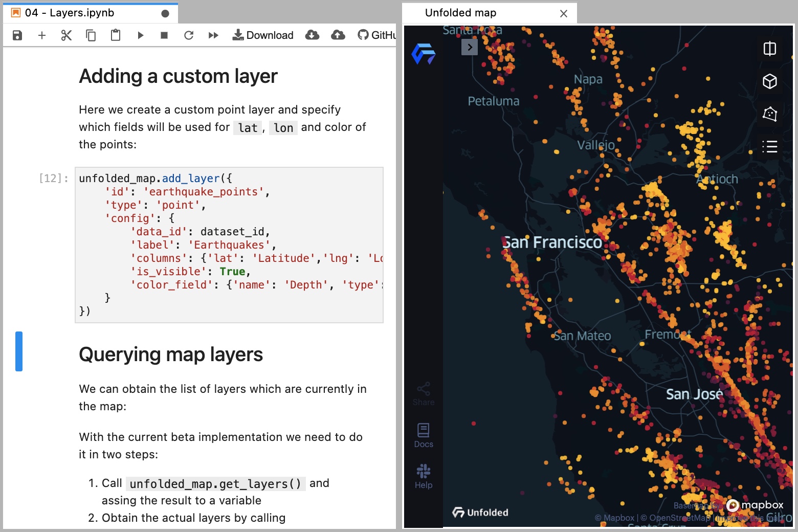Restart kernel and run all cells
Image resolution: width=798 pixels, height=532 pixels.
(x=213, y=35)
